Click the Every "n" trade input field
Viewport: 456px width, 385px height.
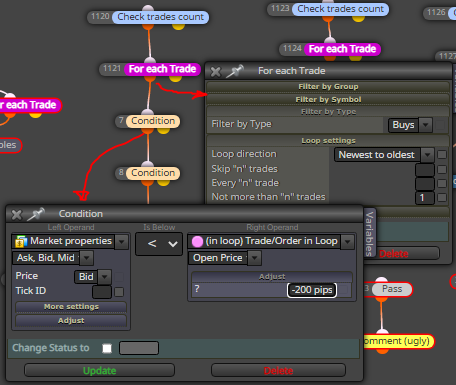click(x=425, y=183)
